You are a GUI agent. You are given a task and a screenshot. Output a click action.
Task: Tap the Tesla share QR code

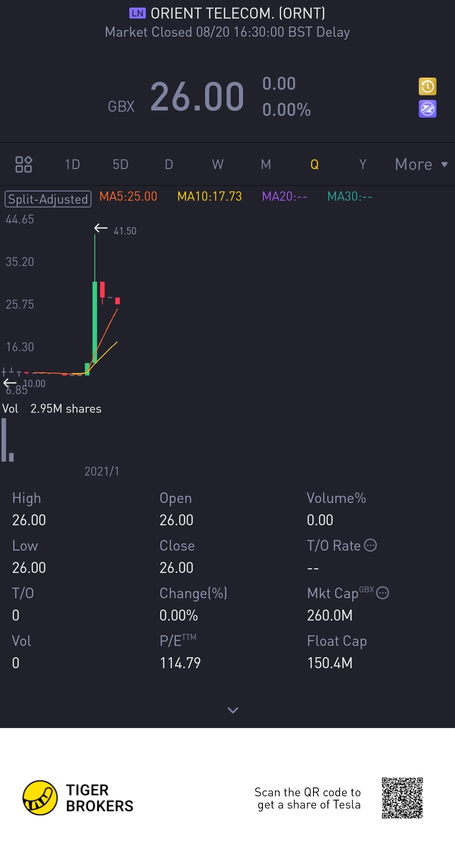point(402,798)
